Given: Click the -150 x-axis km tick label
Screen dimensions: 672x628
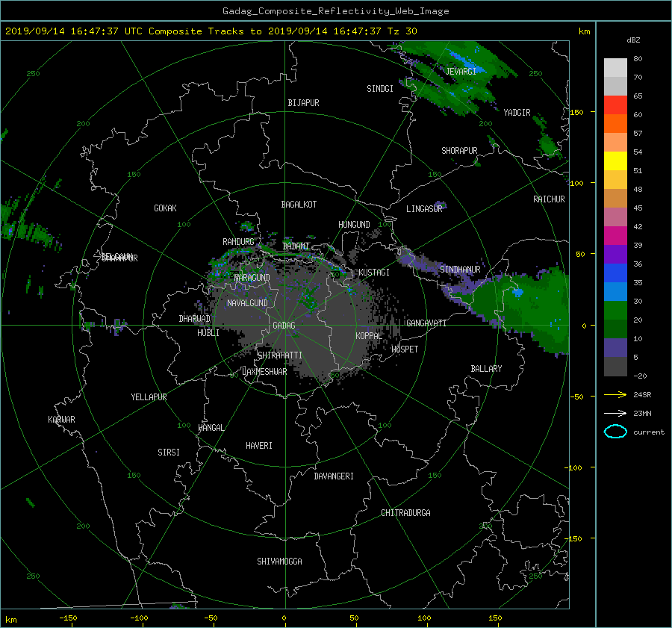Looking at the screenshot, I should coord(68,618).
